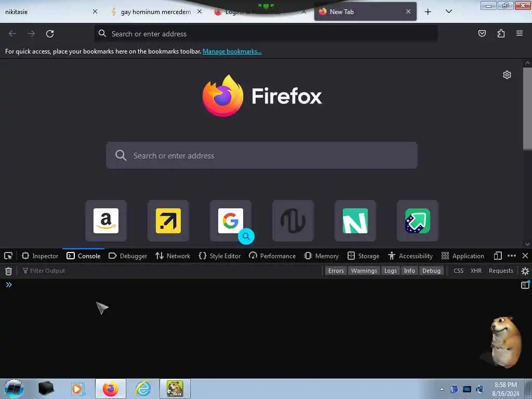The width and height of the screenshot is (532, 399).
Task: Toggle the CSS filter
Action: pos(458,271)
